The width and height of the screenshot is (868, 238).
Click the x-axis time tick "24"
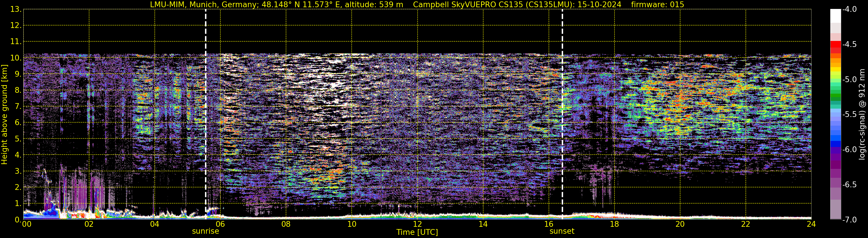point(811,224)
